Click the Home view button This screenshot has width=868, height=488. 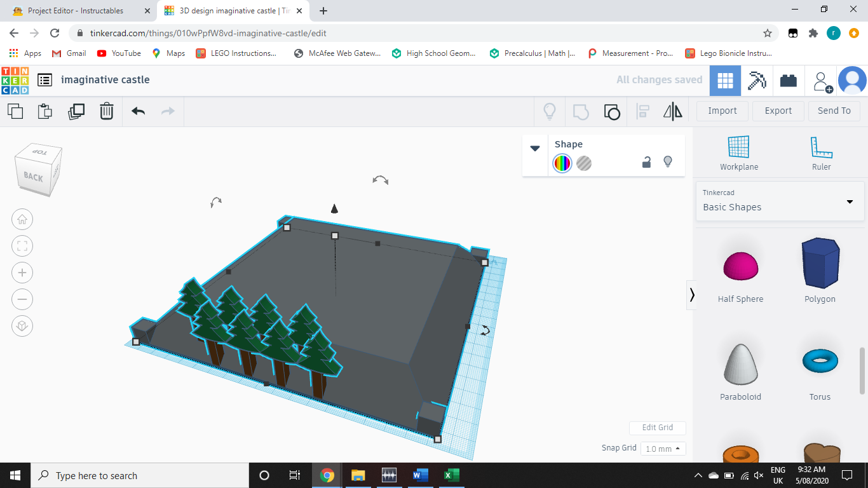pyautogui.click(x=22, y=220)
